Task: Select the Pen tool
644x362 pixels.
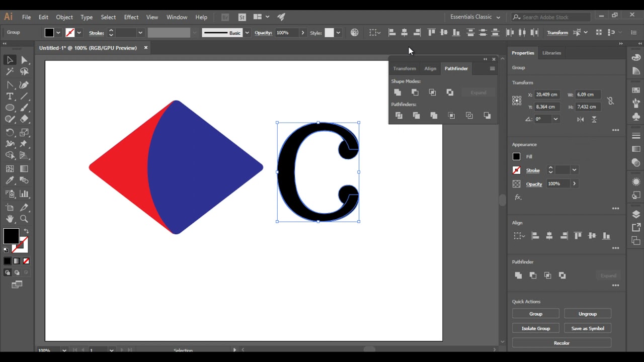Action: tap(10, 84)
